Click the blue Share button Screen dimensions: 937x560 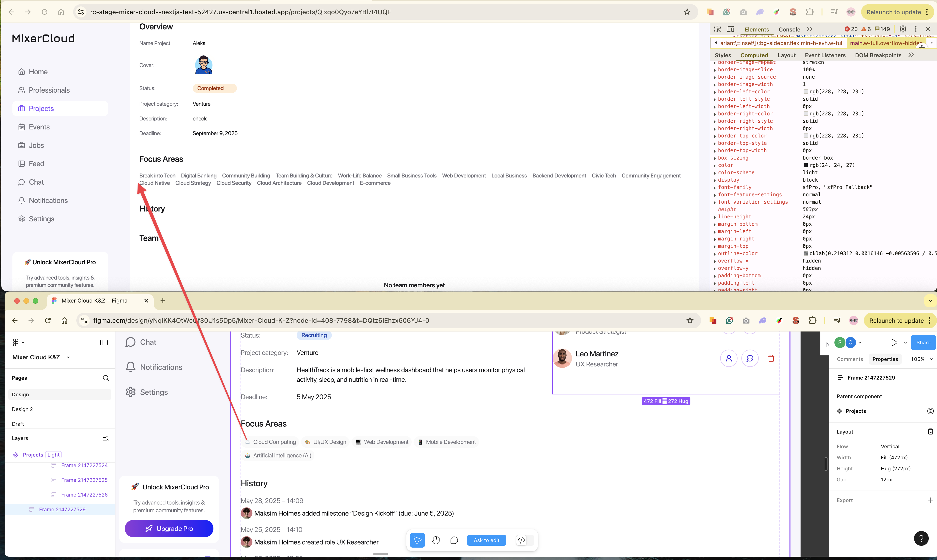pyautogui.click(x=923, y=342)
